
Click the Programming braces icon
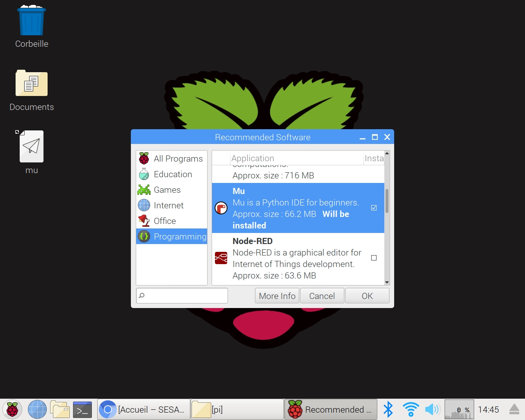pyautogui.click(x=144, y=236)
